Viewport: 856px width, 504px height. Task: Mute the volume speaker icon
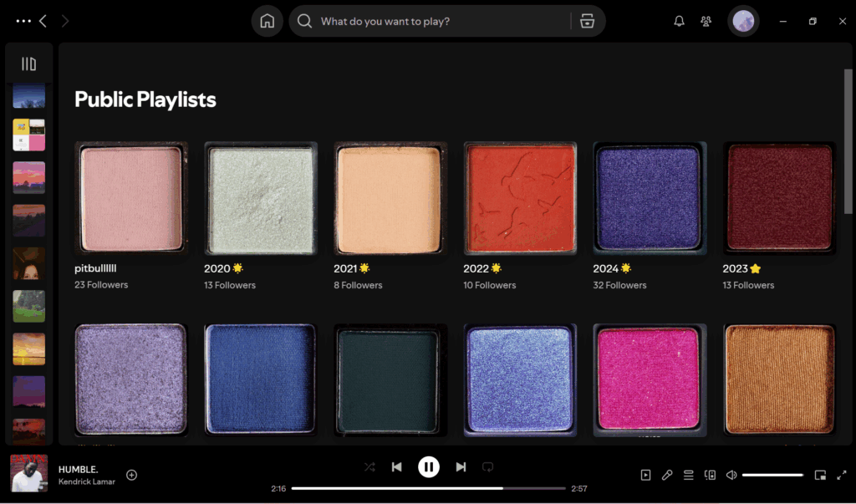[x=731, y=475]
